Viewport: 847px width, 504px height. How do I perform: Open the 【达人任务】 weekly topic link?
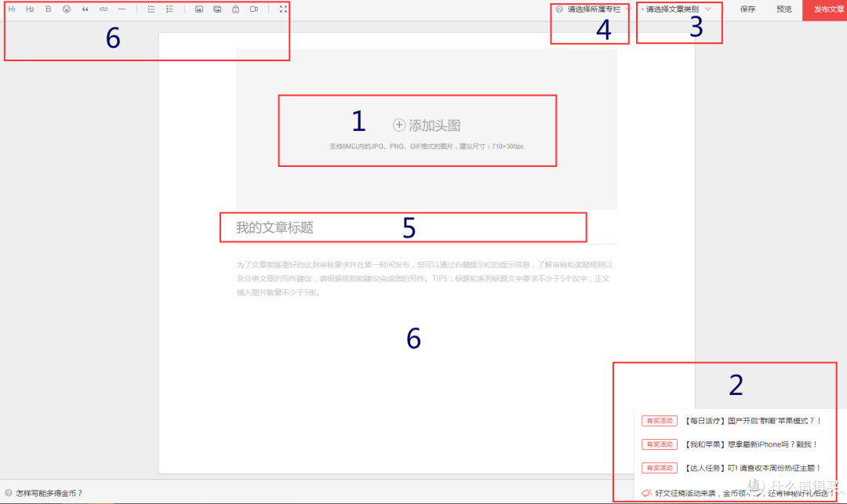752,469
